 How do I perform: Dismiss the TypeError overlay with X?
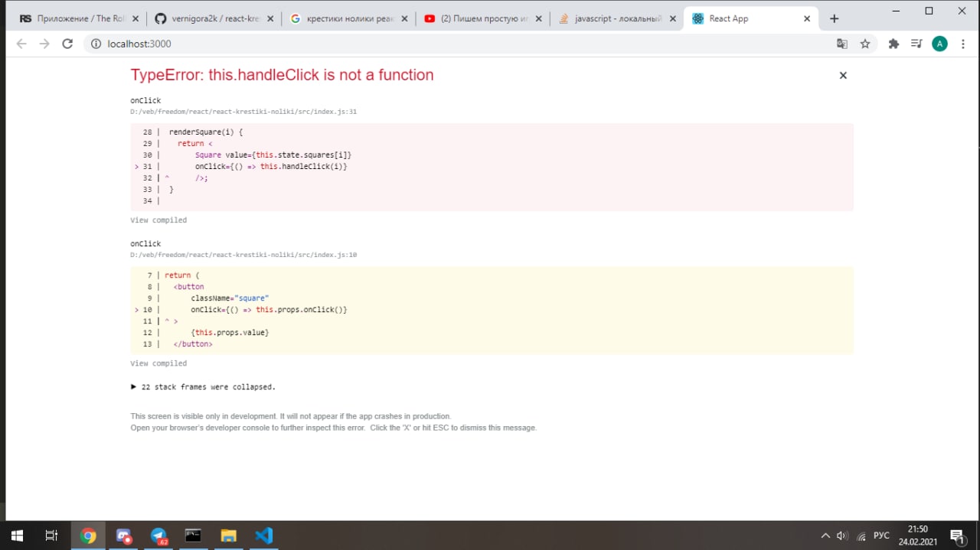[843, 75]
